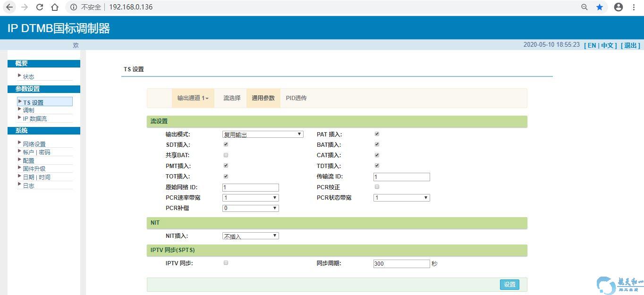Open the user profile avatar icon
This screenshot has width=644, height=295.
619,7
